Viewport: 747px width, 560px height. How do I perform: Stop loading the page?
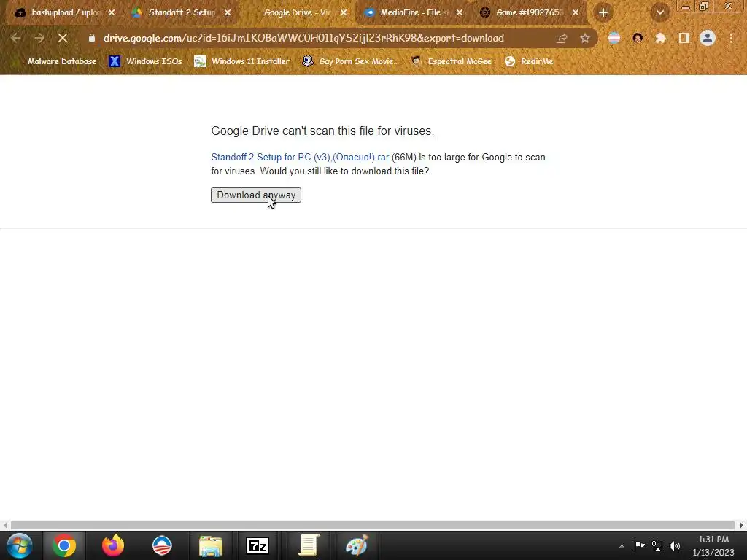[63, 38]
